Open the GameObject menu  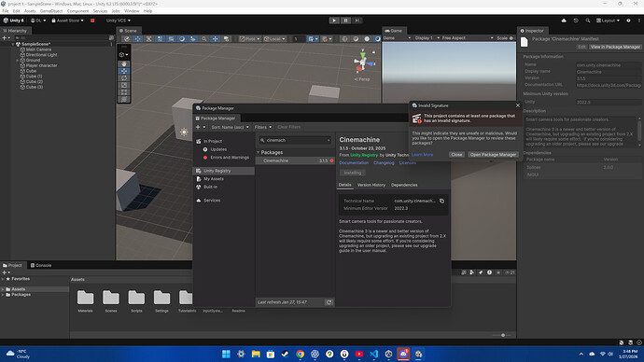(x=51, y=11)
